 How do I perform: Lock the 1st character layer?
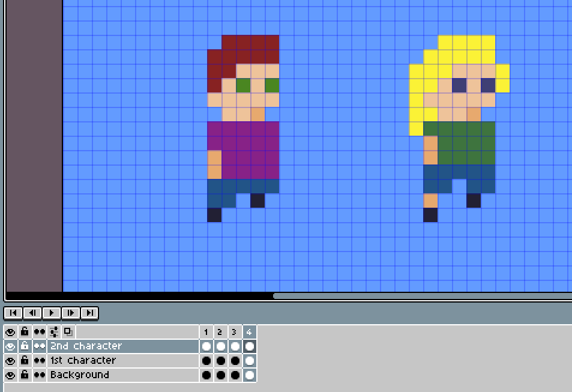(25, 361)
